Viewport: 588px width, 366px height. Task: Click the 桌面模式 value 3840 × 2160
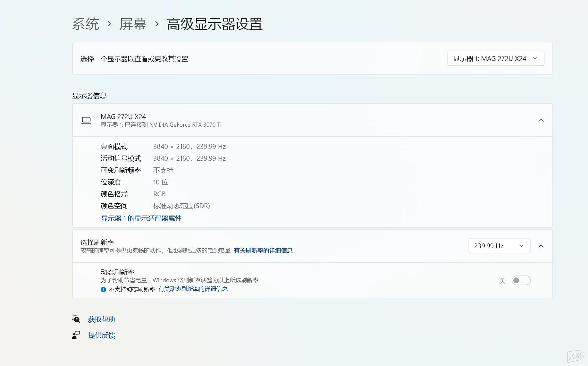pyautogui.click(x=189, y=147)
